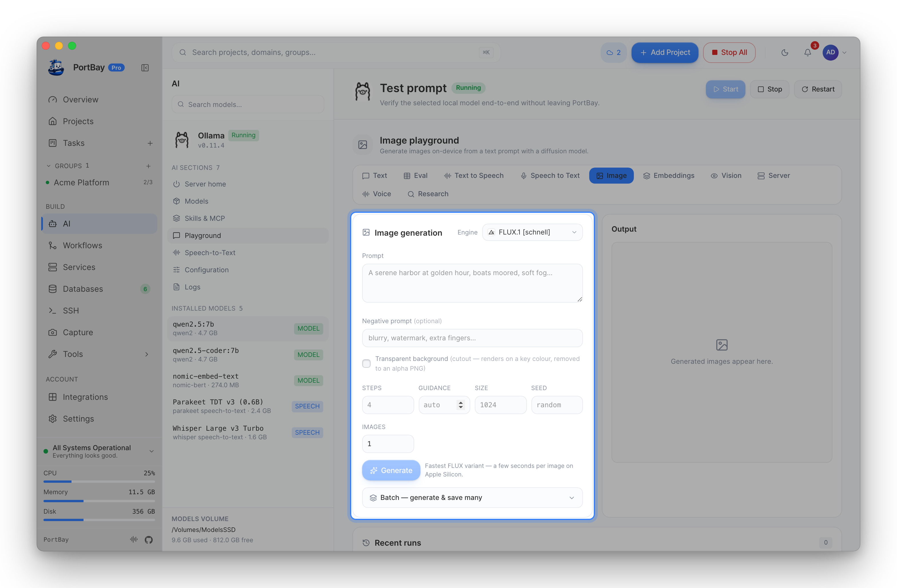Expand All Systems Operational status chevron
This screenshot has height=588, width=897.
(x=152, y=451)
